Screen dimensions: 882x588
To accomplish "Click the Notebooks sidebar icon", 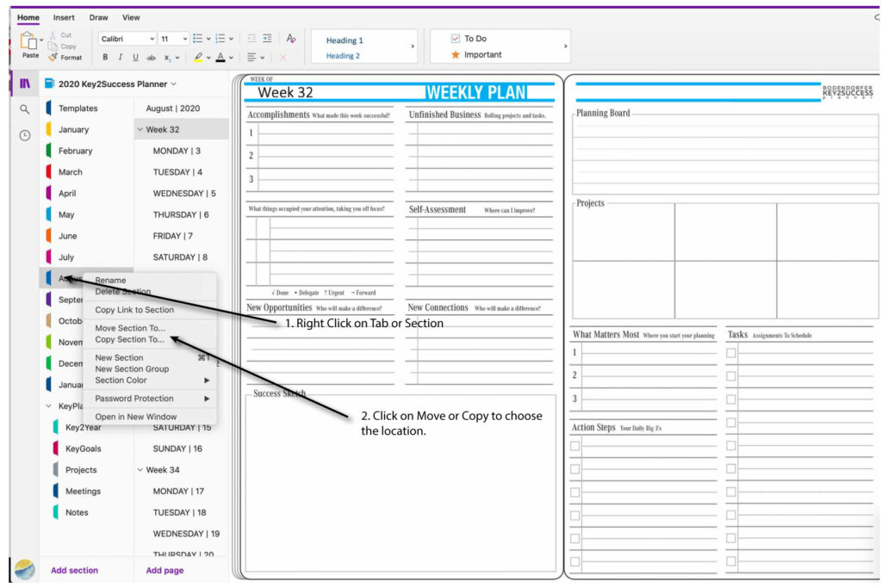I will click(x=23, y=84).
